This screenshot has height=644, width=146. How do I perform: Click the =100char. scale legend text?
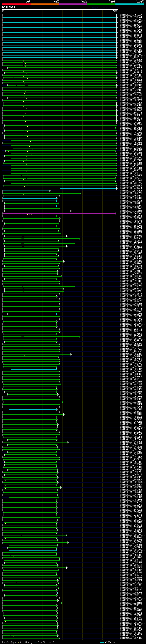tap(111, 642)
